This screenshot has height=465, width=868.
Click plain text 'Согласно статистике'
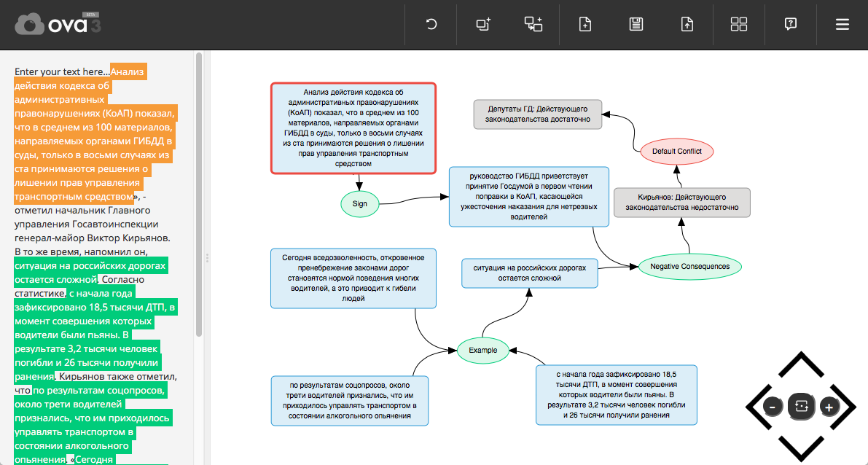coord(79,286)
